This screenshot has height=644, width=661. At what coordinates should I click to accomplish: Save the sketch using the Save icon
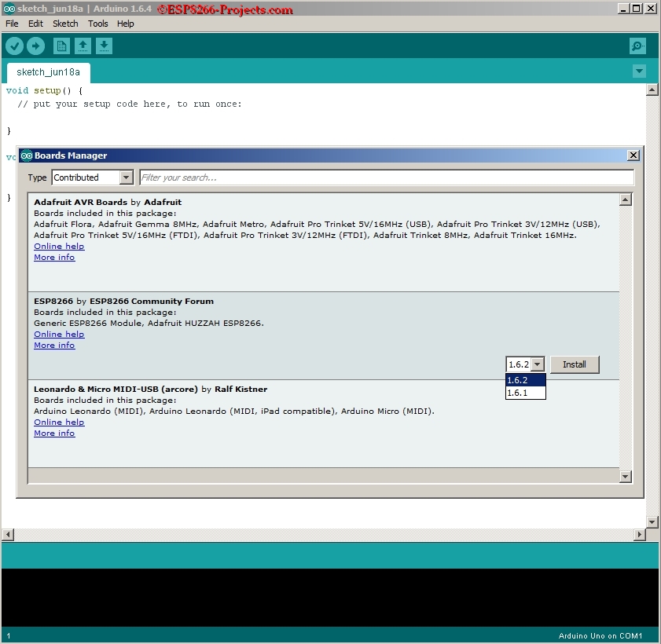(x=104, y=46)
